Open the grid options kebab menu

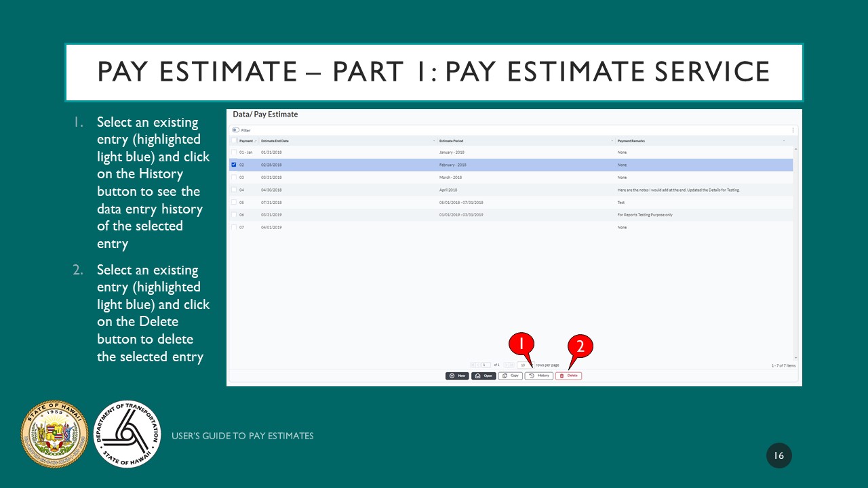click(793, 130)
